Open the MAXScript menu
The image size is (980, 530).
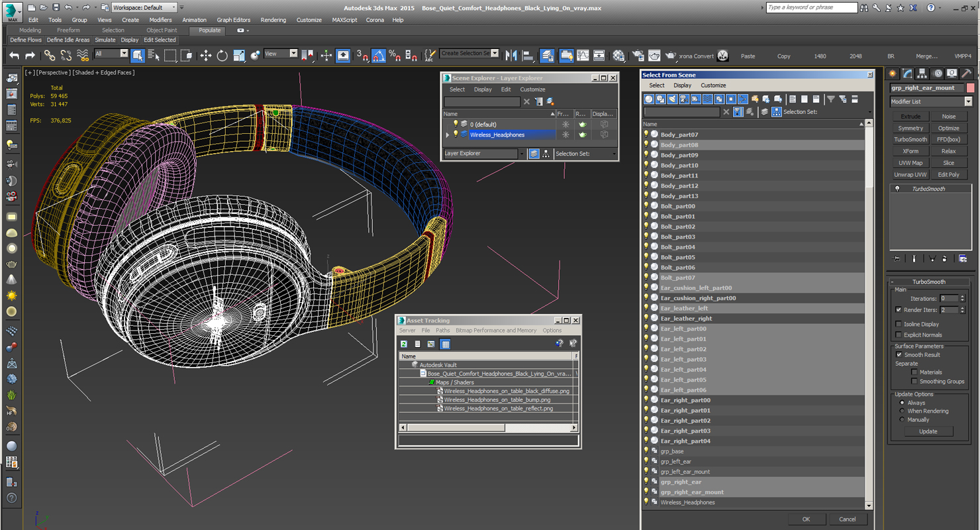[x=344, y=20]
